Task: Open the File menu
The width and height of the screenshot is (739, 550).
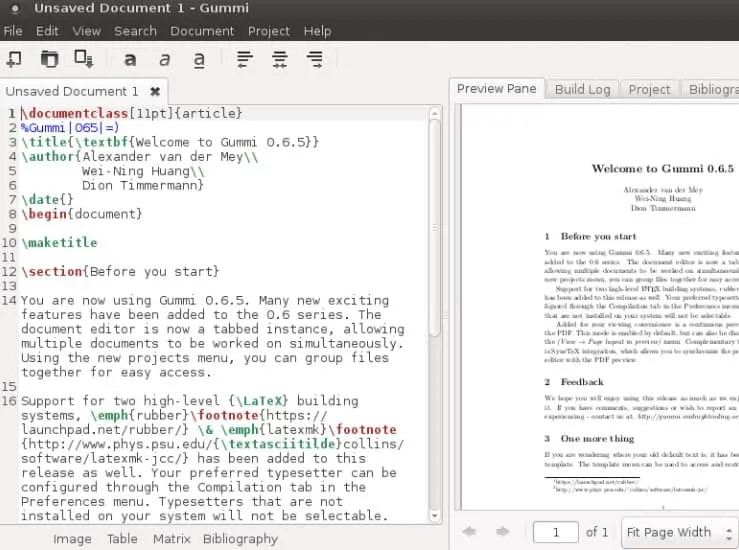Action: pyautogui.click(x=13, y=31)
